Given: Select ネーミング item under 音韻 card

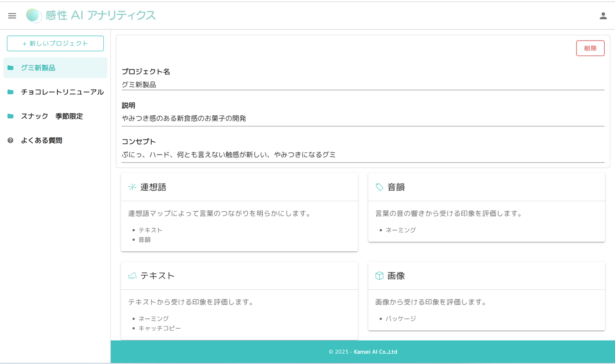Looking at the screenshot, I should (401, 230).
